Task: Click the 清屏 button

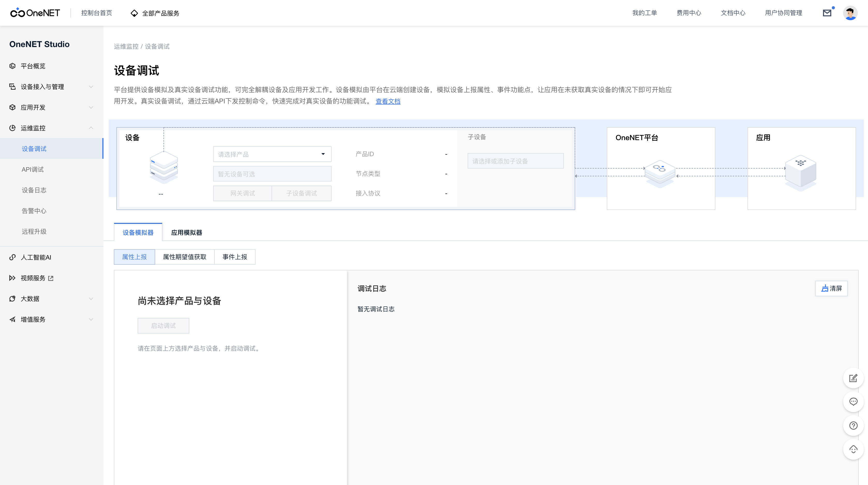Action: click(831, 288)
